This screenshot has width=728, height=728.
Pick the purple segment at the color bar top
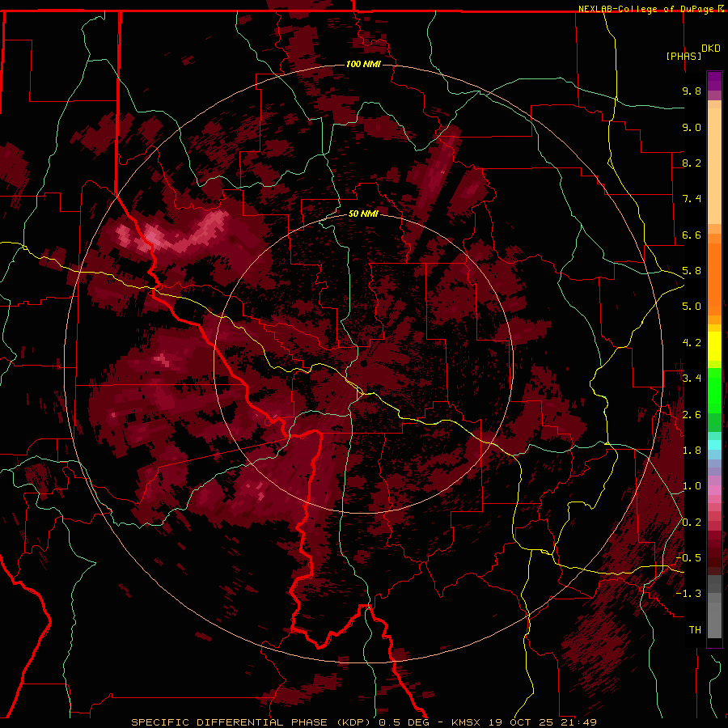(714, 81)
